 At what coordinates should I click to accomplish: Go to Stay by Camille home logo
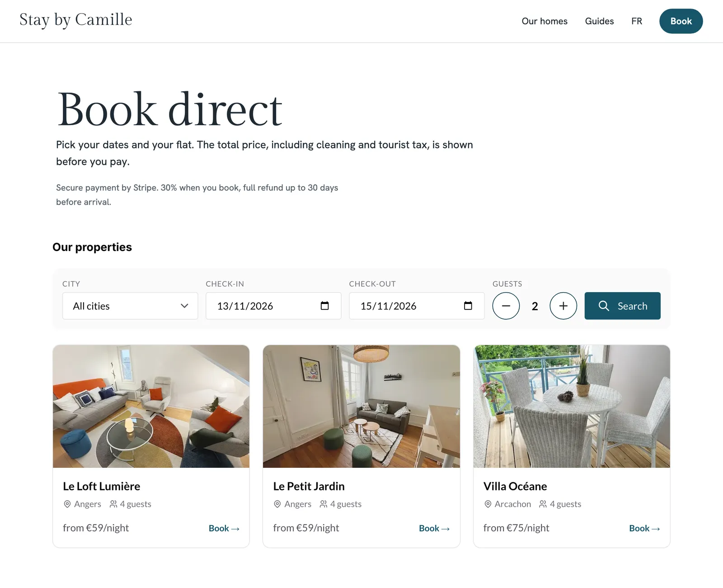point(76,20)
